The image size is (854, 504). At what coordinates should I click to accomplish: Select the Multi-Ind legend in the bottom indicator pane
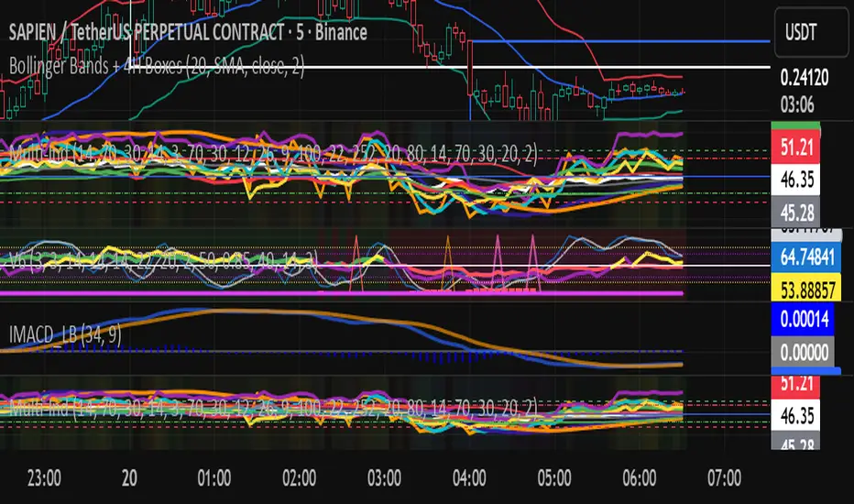(273, 407)
